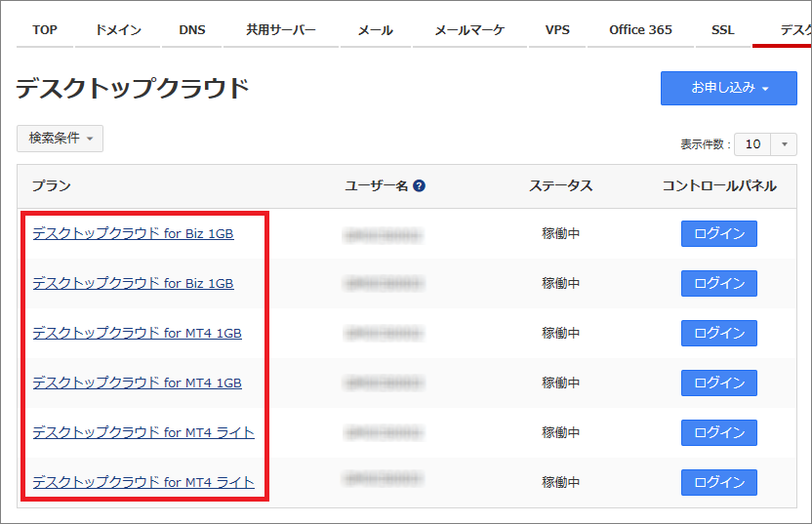The height and width of the screenshot is (524, 812).
Task: Click the プラン column header
Action: [52, 185]
